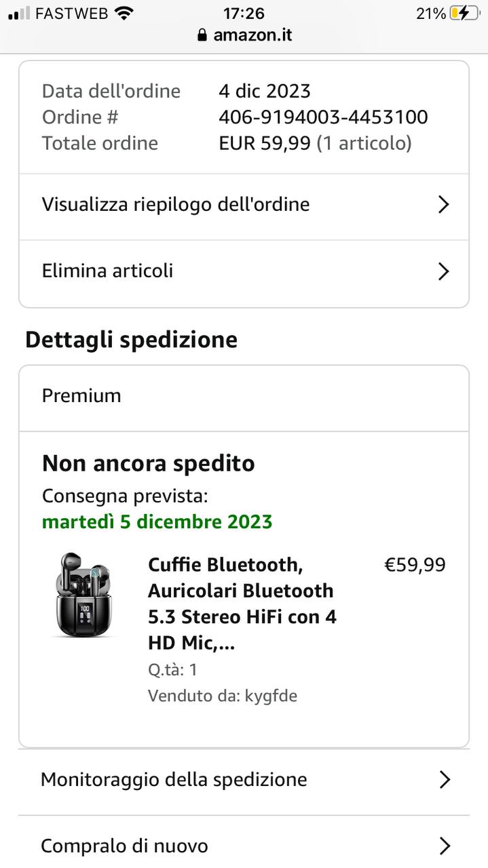
Task: Open the Bluetooth earbuds product image
Action: click(x=83, y=595)
